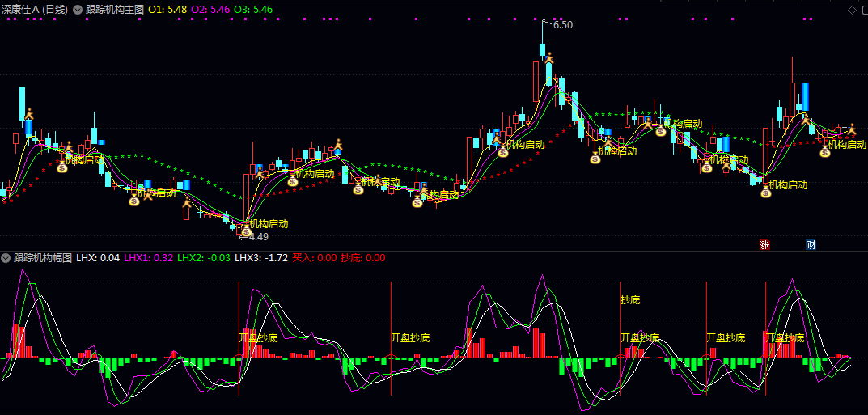Screen dimensions: 868x415
Task: Click the standalone 抄底 signal text
Action: 630,300
